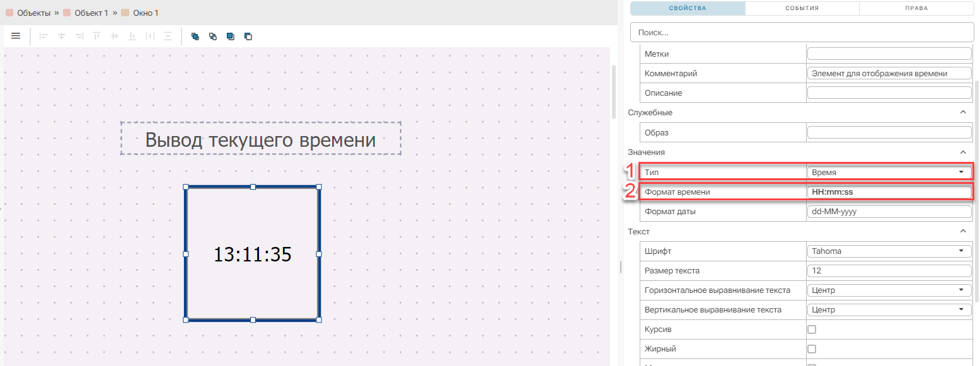
Task: Collapse the Текст section
Action: point(962,231)
